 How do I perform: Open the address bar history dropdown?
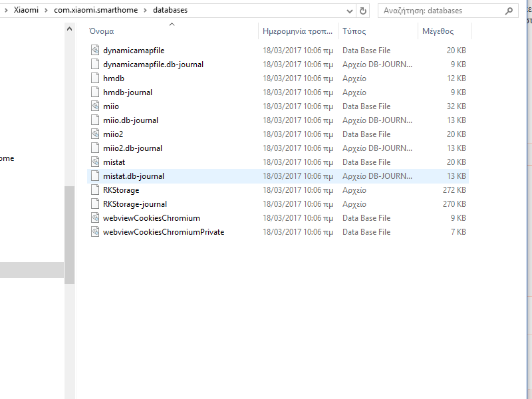point(350,11)
